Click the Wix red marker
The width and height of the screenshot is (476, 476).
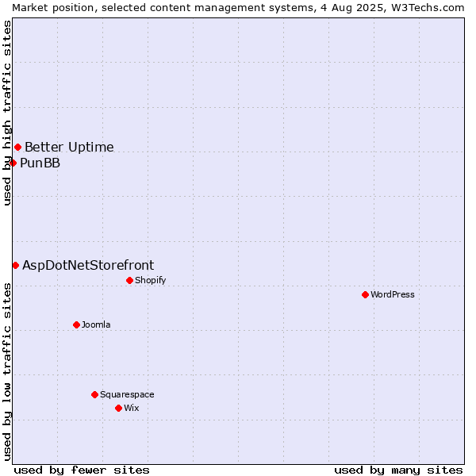tap(119, 408)
